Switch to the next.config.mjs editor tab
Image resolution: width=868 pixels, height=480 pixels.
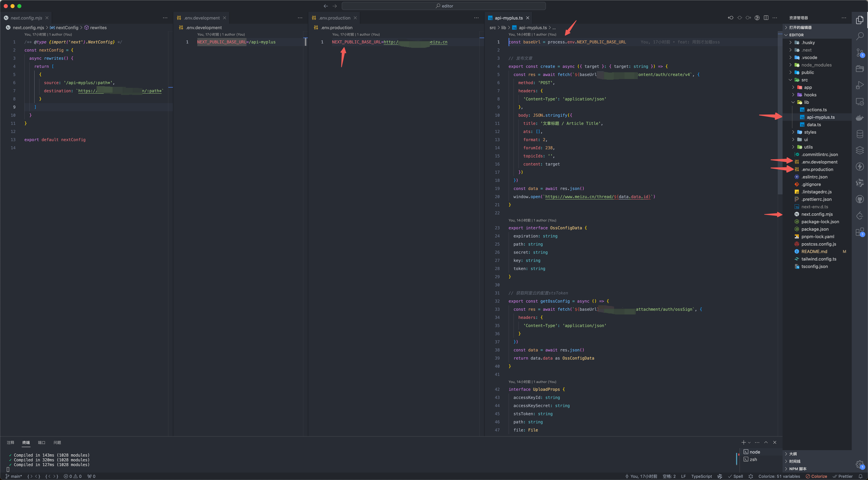pos(26,18)
